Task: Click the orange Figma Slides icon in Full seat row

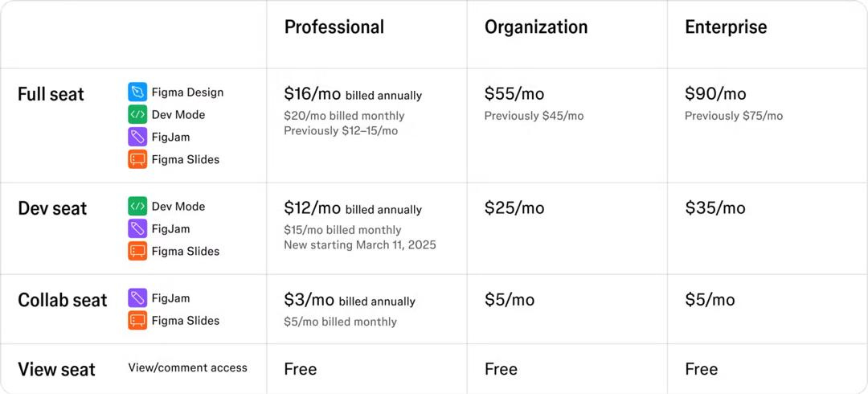Action: [137, 159]
